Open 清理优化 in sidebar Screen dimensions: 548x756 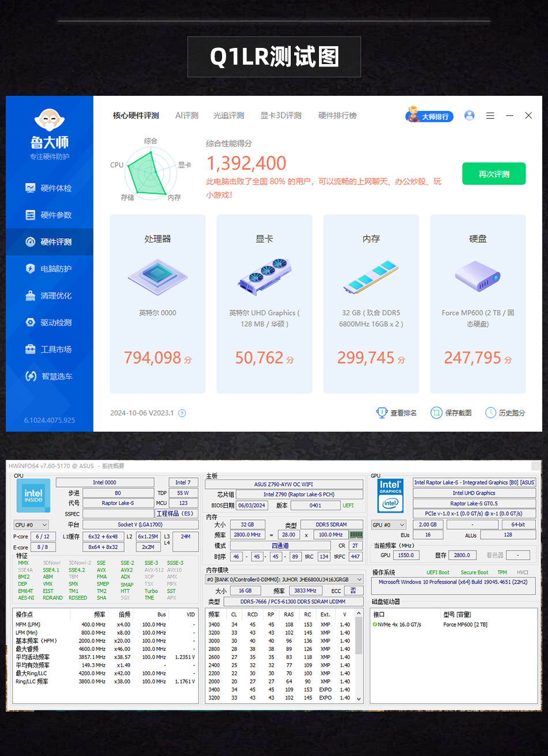coord(49,295)
